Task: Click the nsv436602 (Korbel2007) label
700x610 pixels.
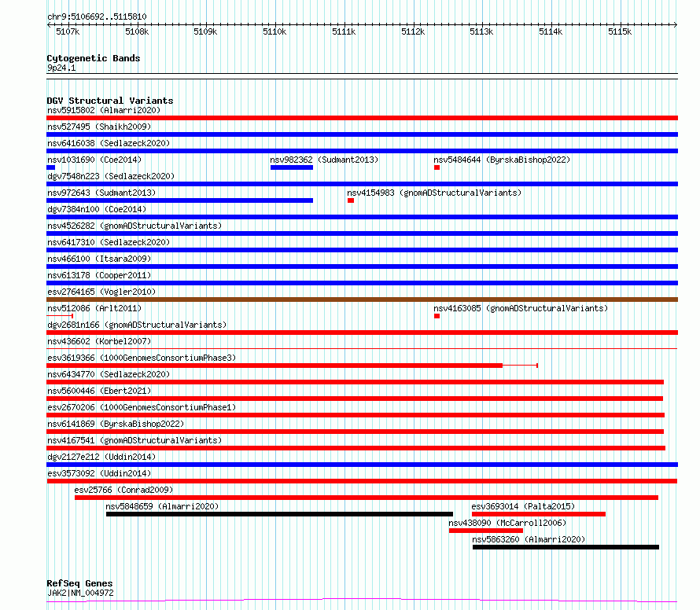Action: 99,341
